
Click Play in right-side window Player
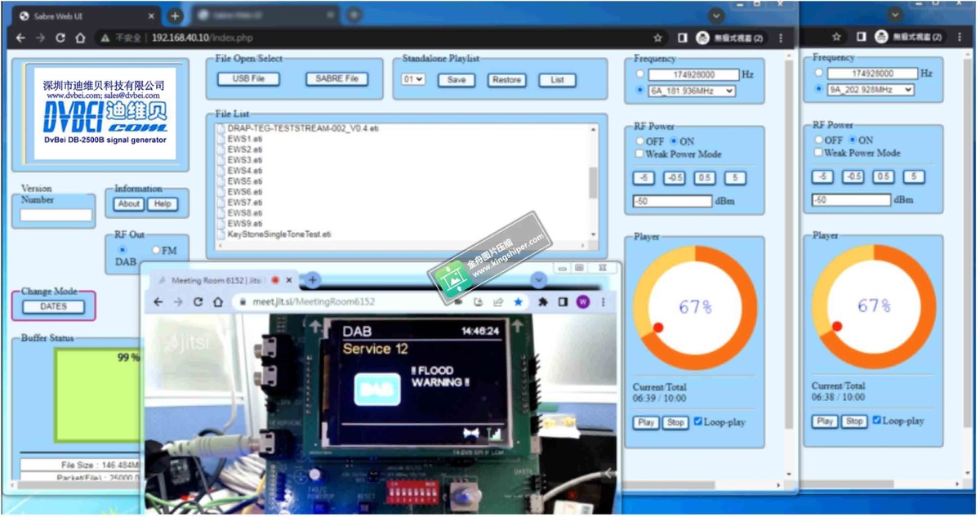pos(825,421)
